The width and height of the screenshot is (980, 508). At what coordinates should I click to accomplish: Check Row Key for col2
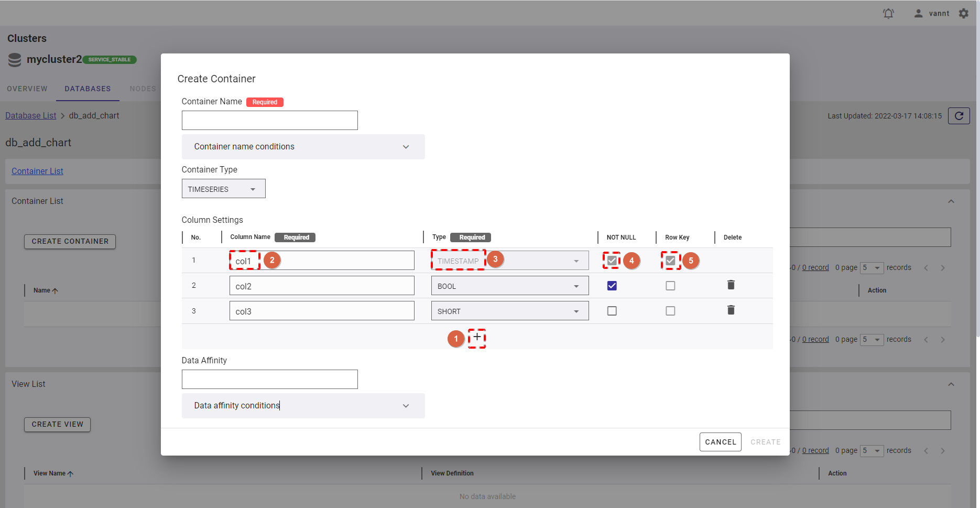click(670, 286)
